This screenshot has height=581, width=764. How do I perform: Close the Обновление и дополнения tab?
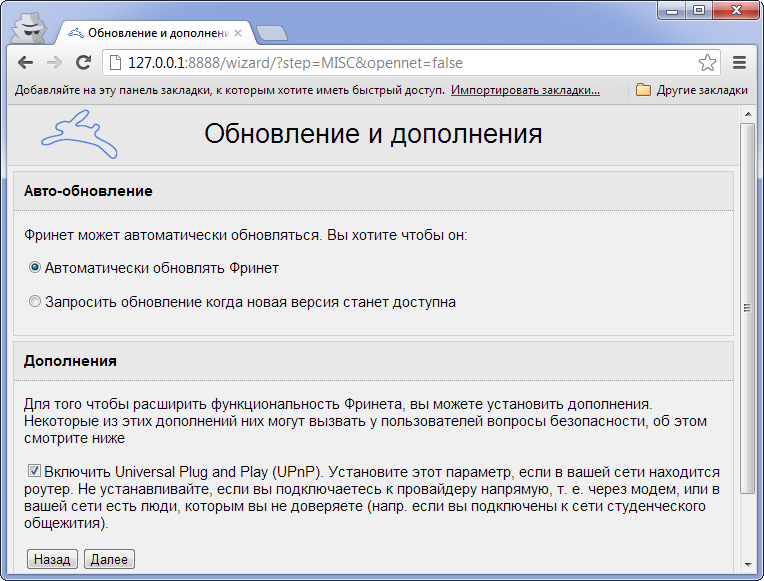(x=238, y=33)
